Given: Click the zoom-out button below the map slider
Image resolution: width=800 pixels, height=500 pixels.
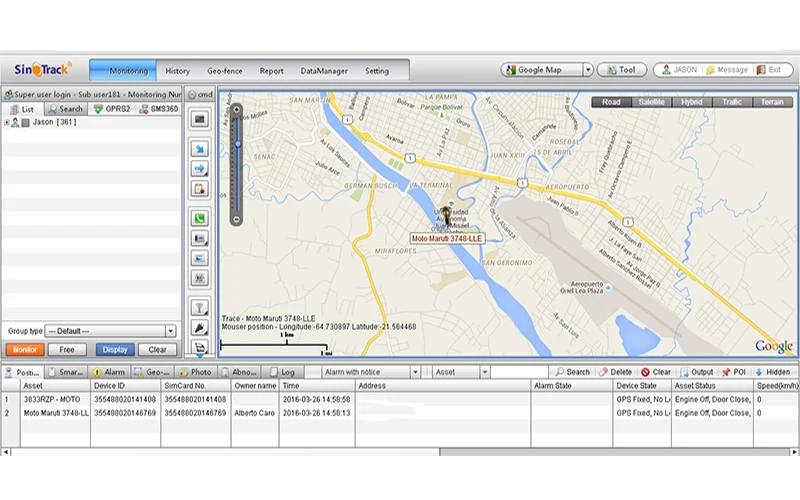Looking at the screenshot, I should pos(236,219).
